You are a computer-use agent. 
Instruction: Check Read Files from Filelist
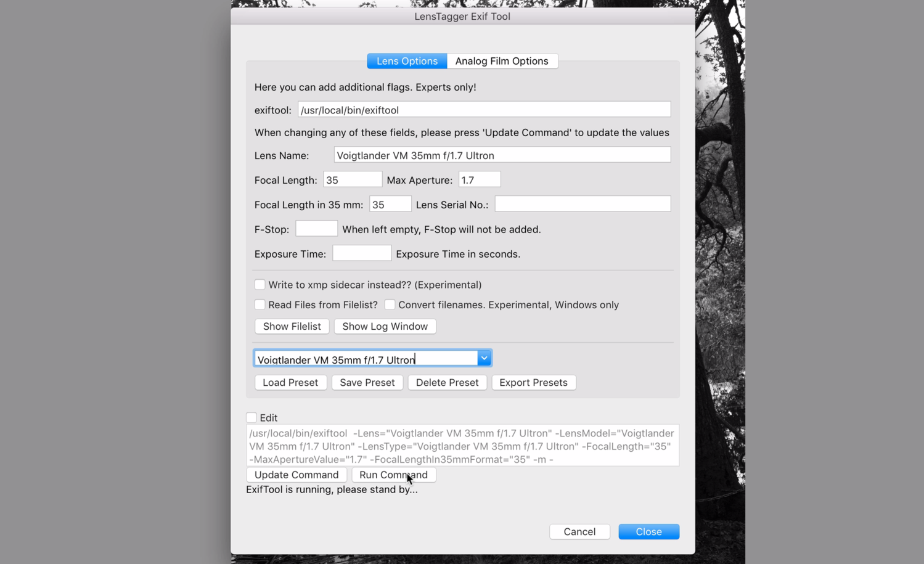point(260,304)
